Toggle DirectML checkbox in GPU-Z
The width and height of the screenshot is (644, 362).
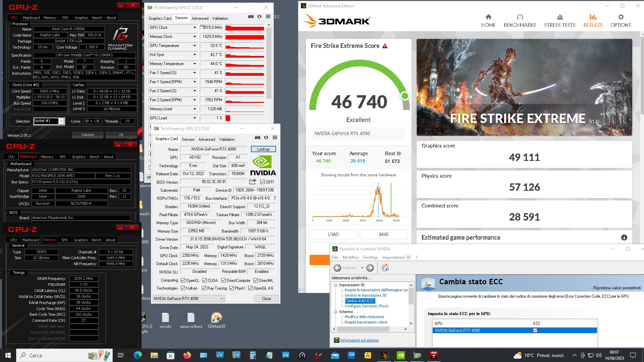coord(256,281)
